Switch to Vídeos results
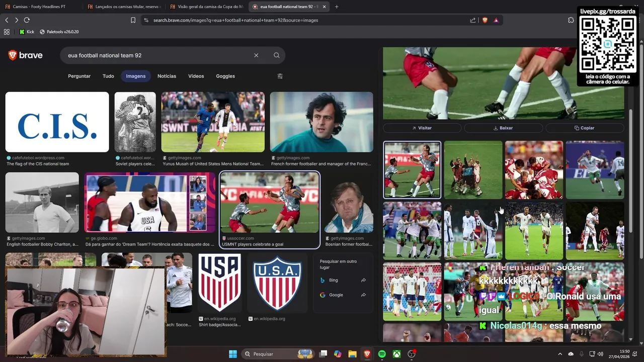 tap(196, 76)
